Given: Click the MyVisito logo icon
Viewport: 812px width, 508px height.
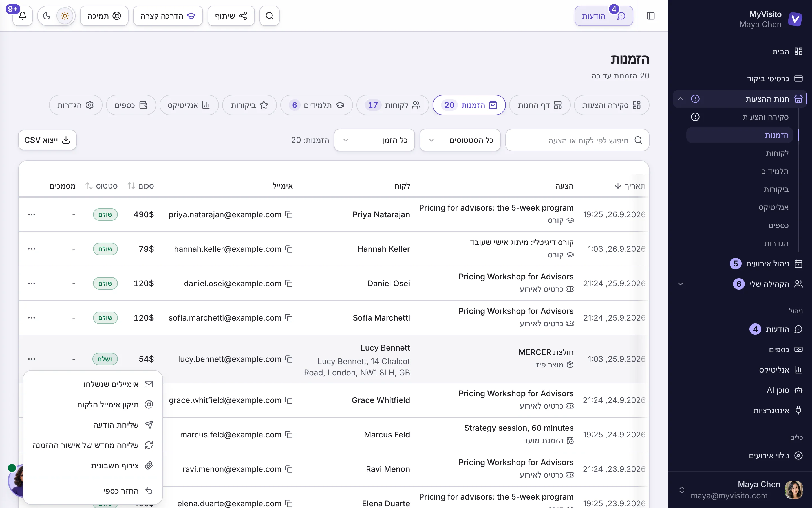Looking at the screenshot, I should click(x=795, y=19).
